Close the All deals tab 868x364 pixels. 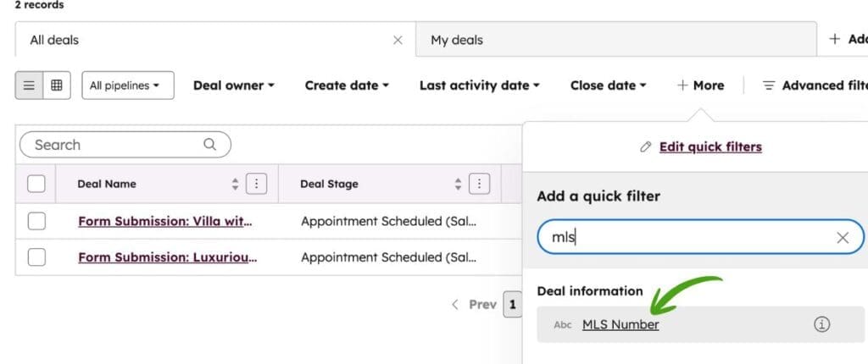tap(398, 40)
